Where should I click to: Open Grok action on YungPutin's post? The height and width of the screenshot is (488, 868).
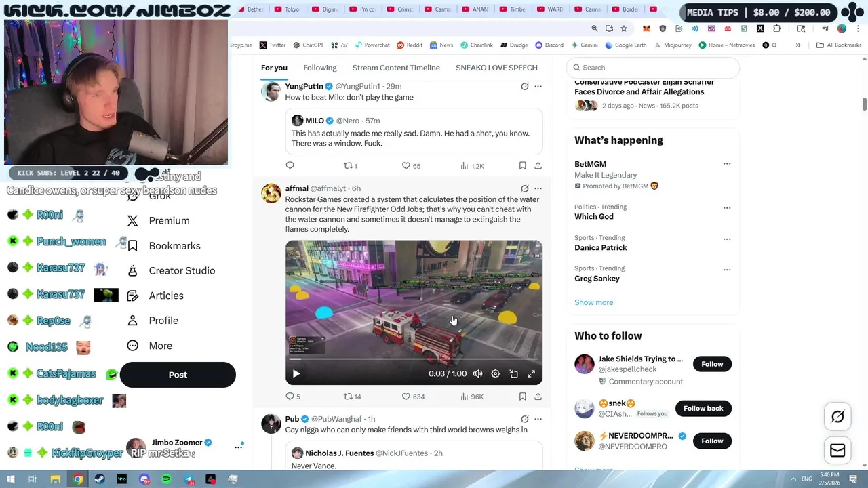pos(524,86)
